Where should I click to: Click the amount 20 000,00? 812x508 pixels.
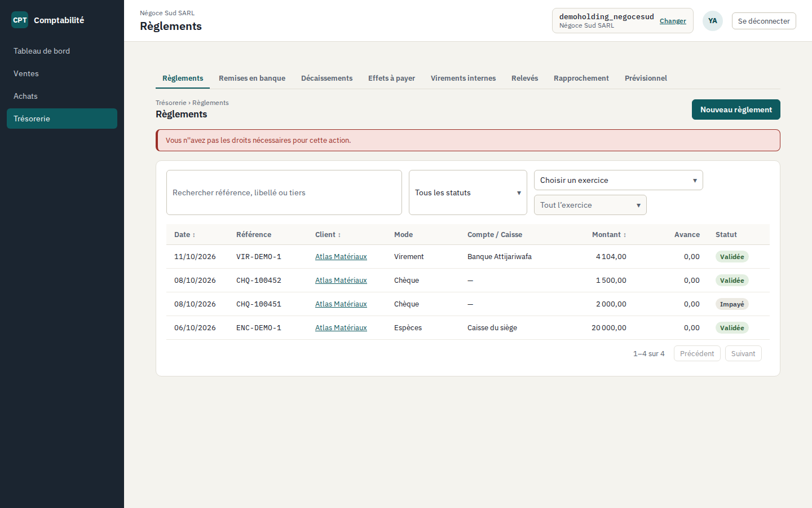click(609, 328)
